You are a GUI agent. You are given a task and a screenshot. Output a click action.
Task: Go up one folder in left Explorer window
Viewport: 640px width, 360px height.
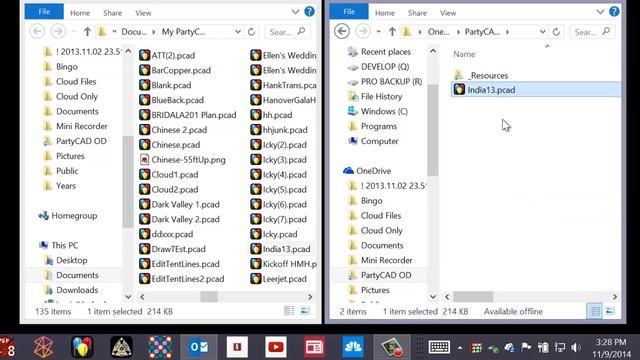click(87, 31)
